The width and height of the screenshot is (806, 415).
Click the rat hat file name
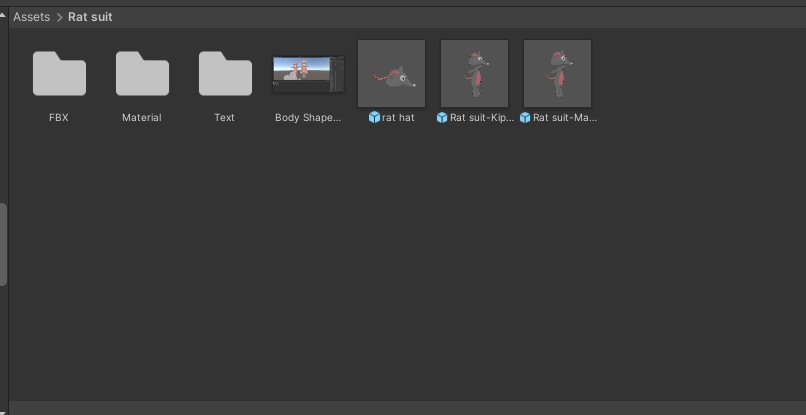point(398,118)
